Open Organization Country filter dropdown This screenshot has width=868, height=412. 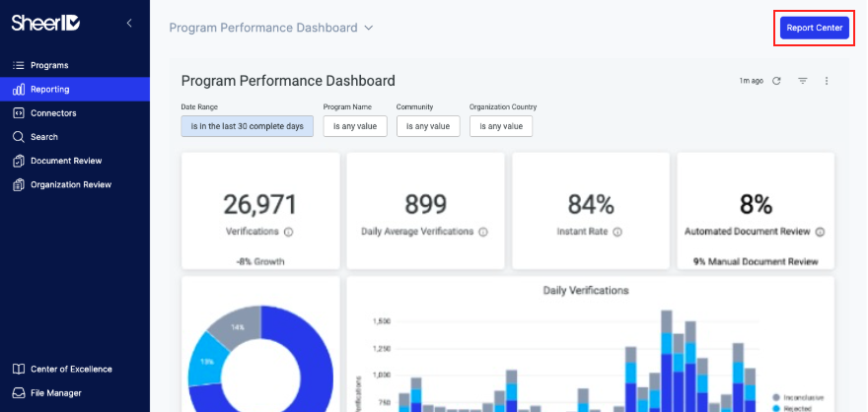pyautogui.click(x=501, y=126)
